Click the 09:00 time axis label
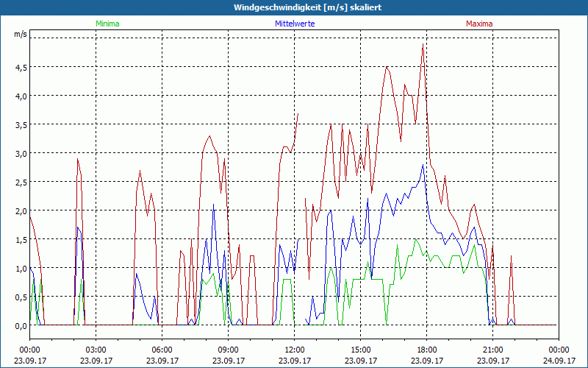Screen dimensions: 588x368 [x=228, y=350]
